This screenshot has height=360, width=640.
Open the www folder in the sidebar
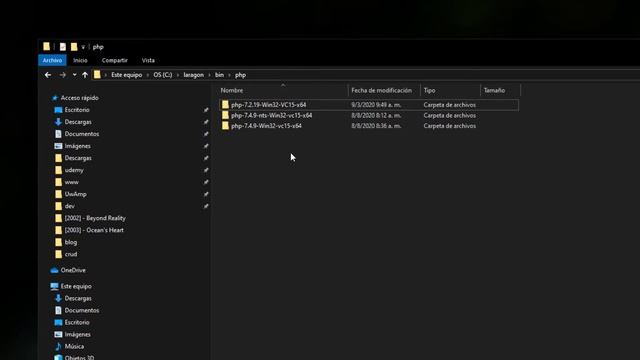pos(71,182)
